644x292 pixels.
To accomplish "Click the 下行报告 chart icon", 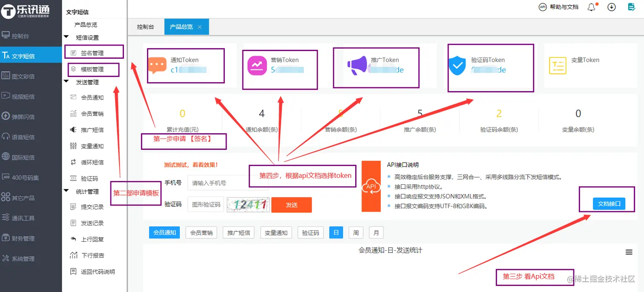I will pos(73,255).
